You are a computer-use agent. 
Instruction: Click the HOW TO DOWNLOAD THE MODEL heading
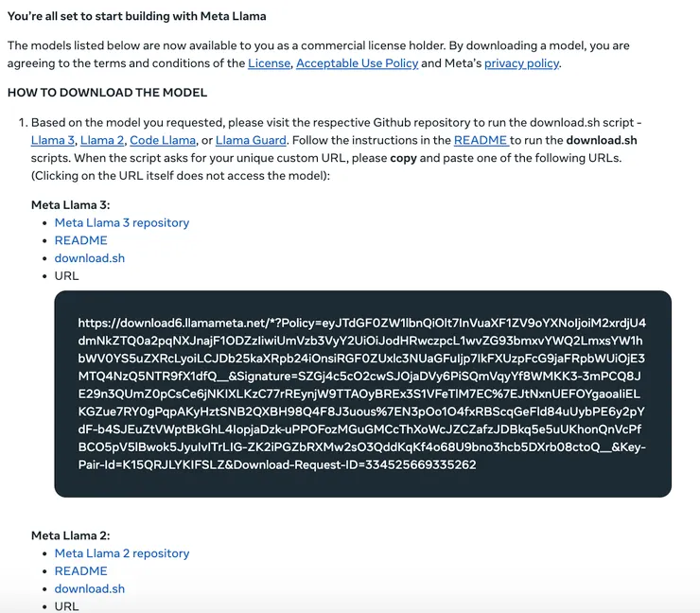pyautogui.click(x=107, y=93)
